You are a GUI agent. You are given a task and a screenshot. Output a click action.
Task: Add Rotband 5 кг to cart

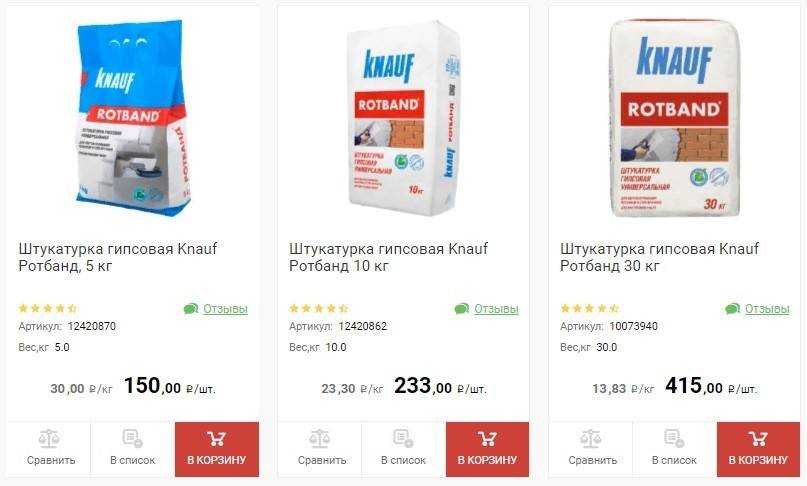click(217, 449)
